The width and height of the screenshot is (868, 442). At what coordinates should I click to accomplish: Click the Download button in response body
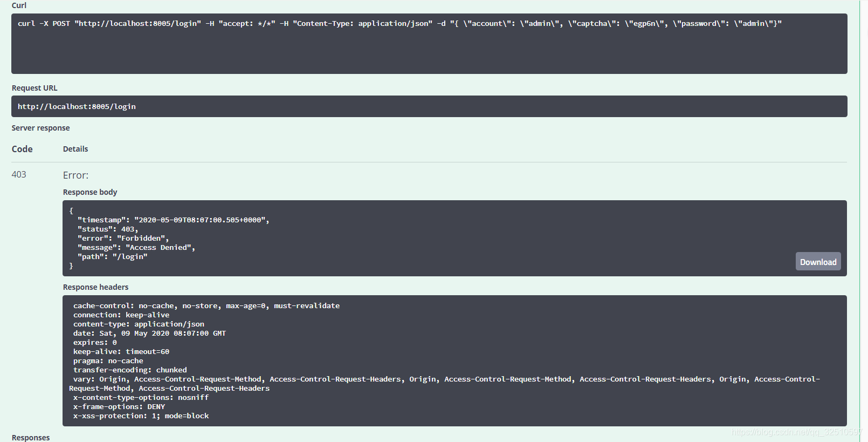click(x=818, y=262)
